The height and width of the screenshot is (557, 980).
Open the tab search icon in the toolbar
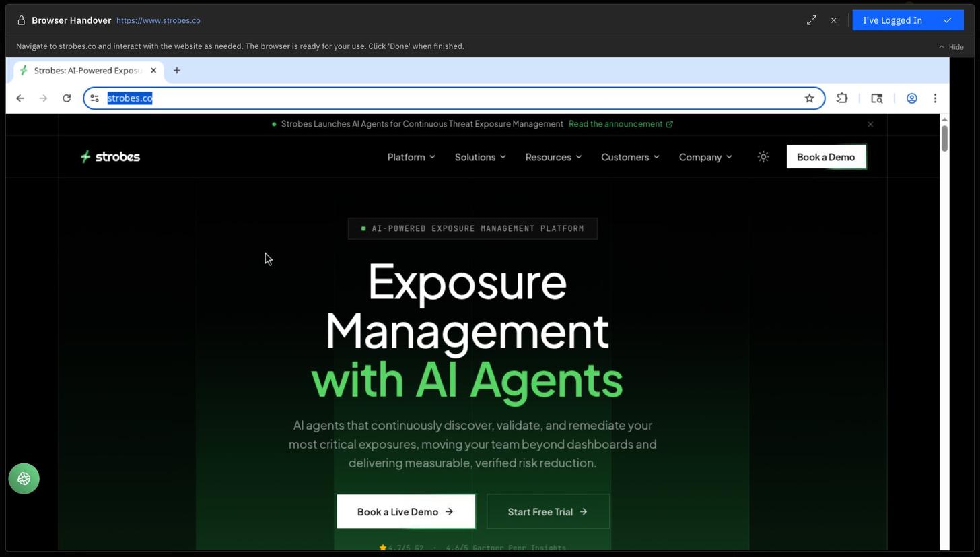(x=877, y=98)
